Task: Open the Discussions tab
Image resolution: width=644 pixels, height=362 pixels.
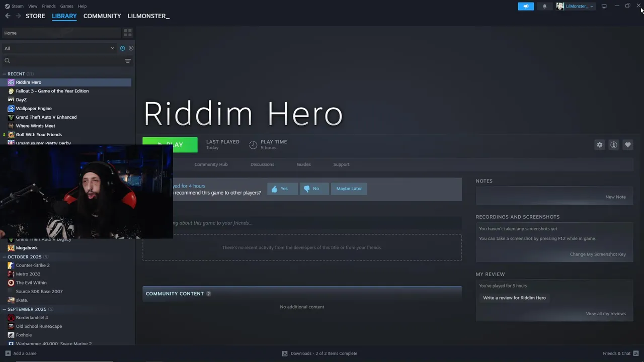Action: tap(262, 164)
